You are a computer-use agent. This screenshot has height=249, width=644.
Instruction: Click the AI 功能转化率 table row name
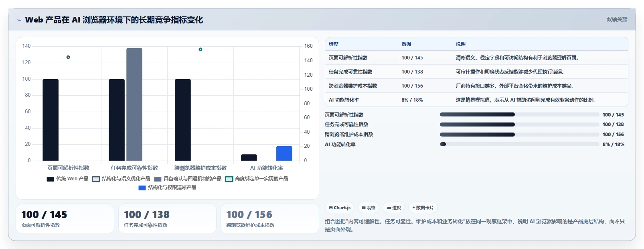click(x=344, y=100)
